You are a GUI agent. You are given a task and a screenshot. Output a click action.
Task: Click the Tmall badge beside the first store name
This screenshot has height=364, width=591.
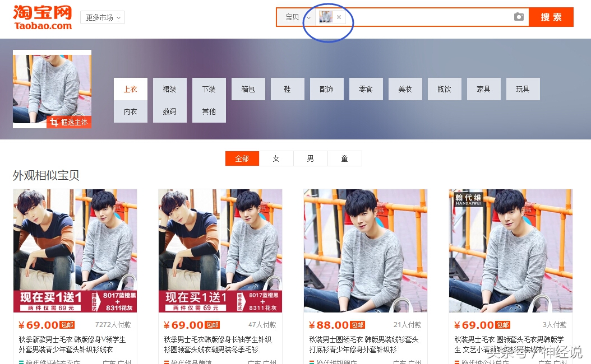(21, 361)
